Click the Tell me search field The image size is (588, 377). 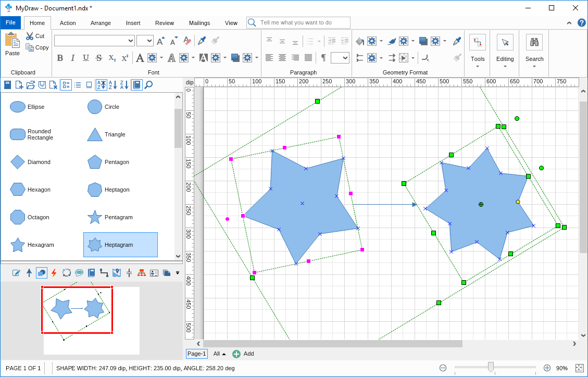coord(298,22)
